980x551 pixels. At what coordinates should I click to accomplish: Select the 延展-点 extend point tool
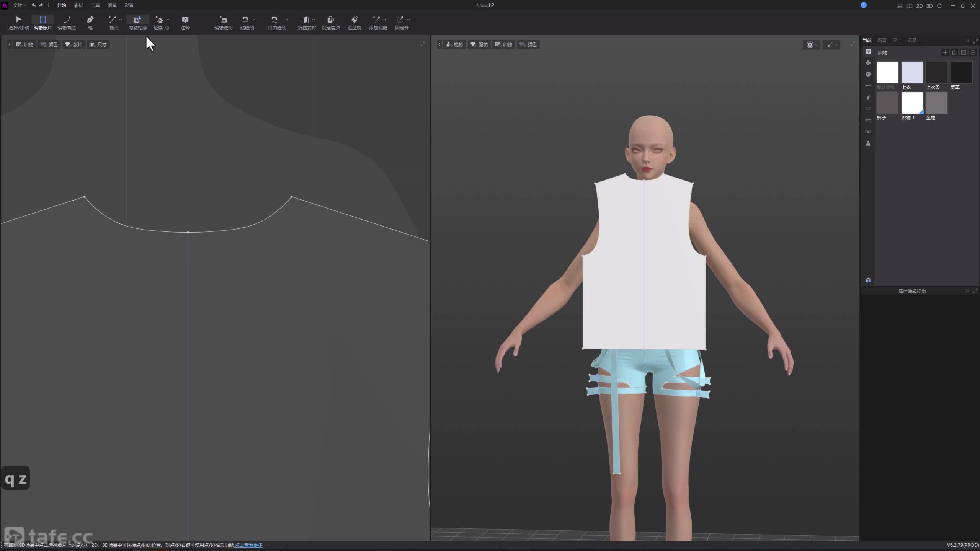point(161,23)
